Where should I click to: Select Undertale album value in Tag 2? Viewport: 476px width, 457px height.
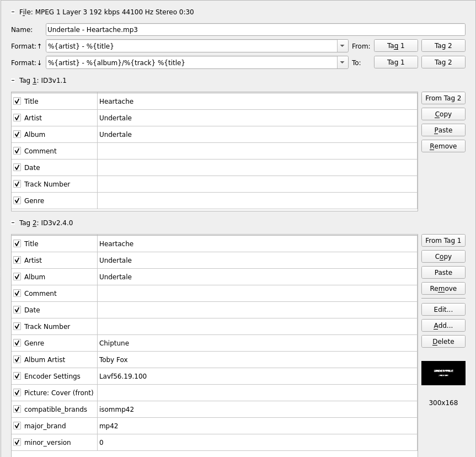pos(257,277)
